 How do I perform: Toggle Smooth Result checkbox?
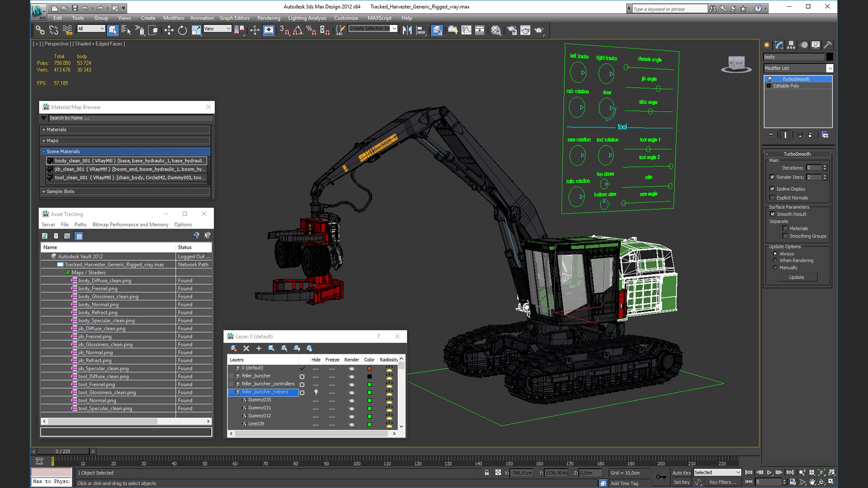pos(773,214)
